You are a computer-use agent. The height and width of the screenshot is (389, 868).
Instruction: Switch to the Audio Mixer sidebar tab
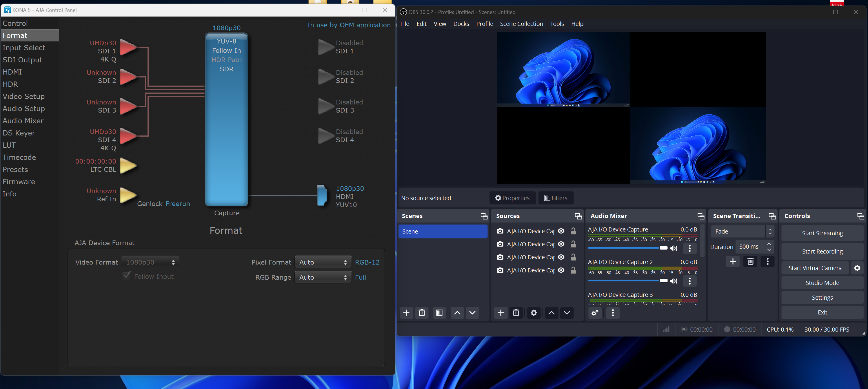[23, 121]
